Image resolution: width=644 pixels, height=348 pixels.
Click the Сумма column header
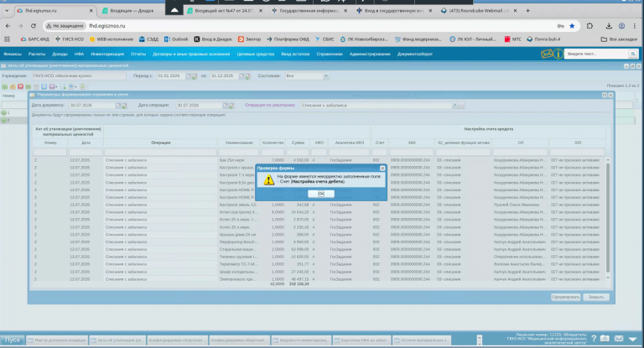pos(298,143)
